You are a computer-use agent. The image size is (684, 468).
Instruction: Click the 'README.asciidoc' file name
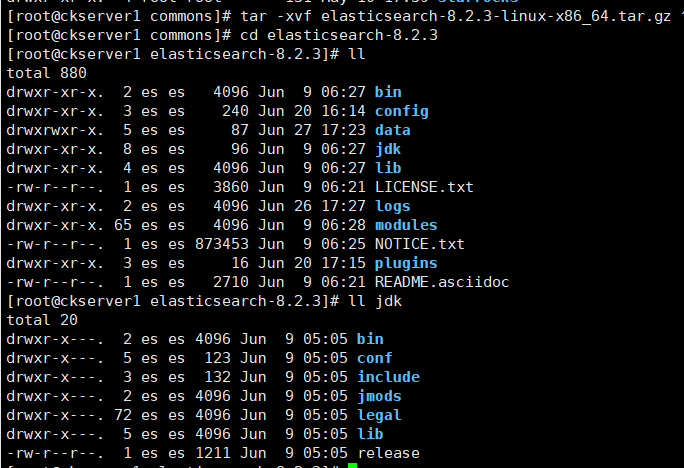(442, 282)
